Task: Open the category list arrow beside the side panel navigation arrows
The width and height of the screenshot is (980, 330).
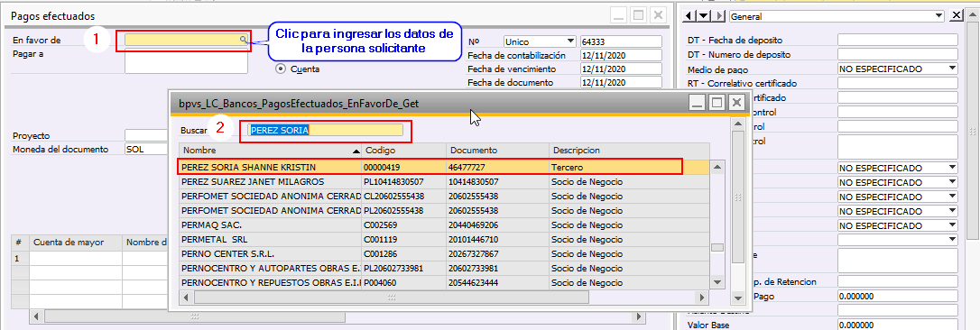Action: 704,16
